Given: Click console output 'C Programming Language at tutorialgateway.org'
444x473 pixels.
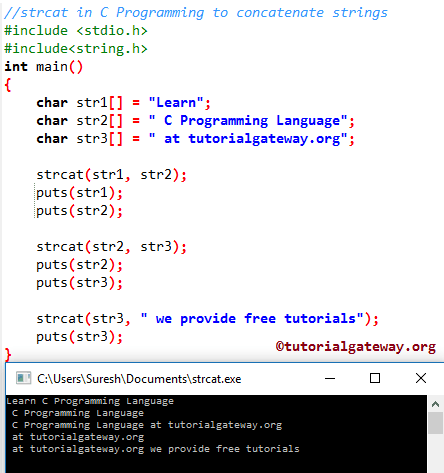Looking at the screenshot, I should (x=147, y=425).
